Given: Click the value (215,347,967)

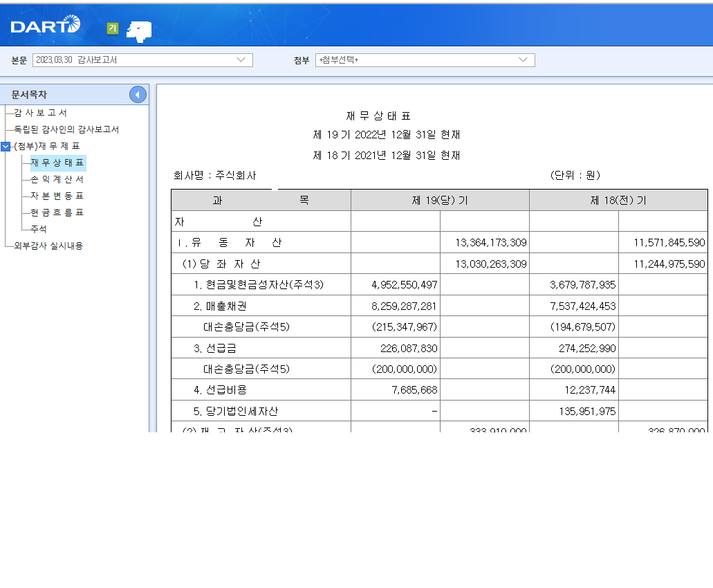Looking at the screenshot, I should click(x=405, y=327).
